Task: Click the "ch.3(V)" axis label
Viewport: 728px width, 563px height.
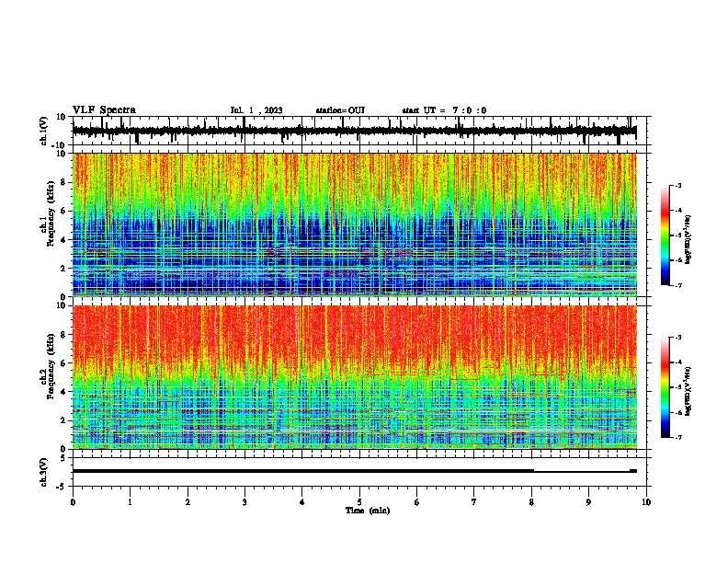Action: [44, 472]
